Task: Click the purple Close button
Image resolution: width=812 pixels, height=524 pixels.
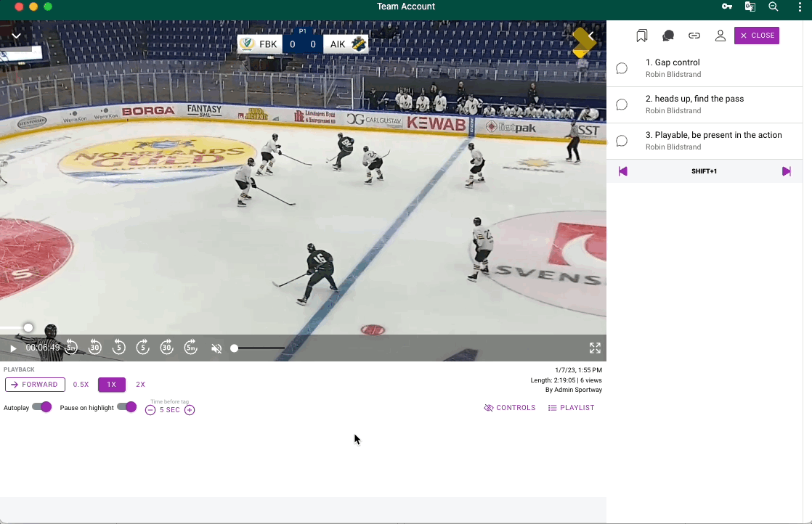Action: tap(757, 36)
